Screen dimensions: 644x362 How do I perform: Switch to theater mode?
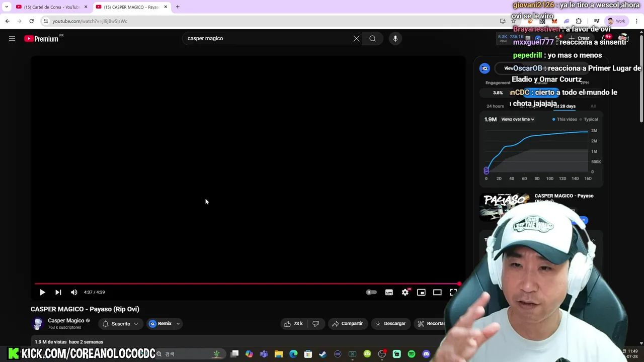point(437,292)
